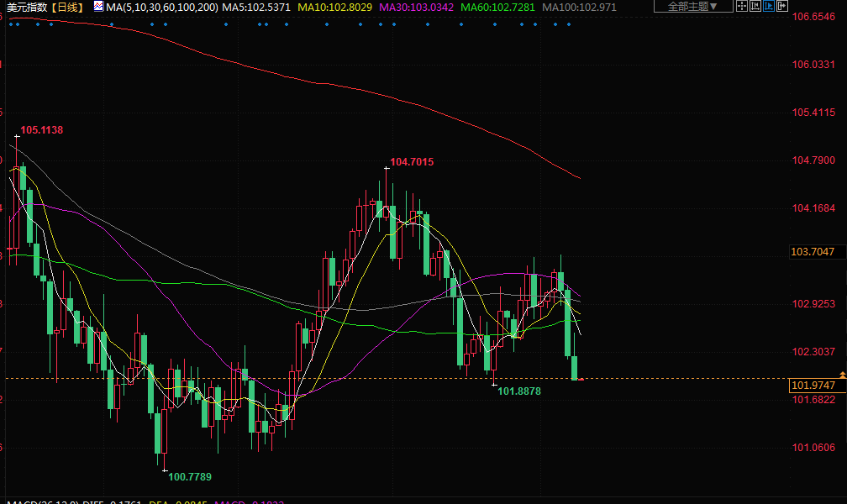Select the yellow 103.7047 price axis tag
The image size is (847, 504).
[x=813, y=252]
